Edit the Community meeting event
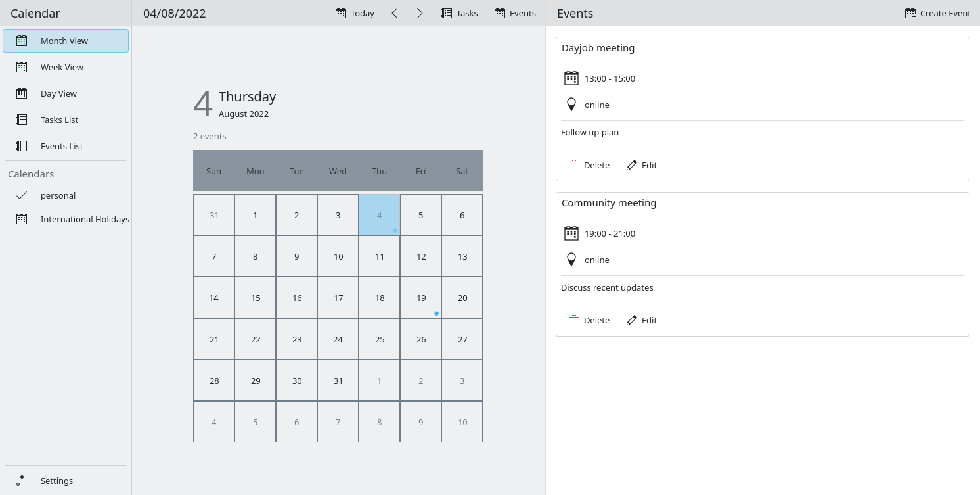The height and width of the screenshot is (495, 980). point(642,320)
